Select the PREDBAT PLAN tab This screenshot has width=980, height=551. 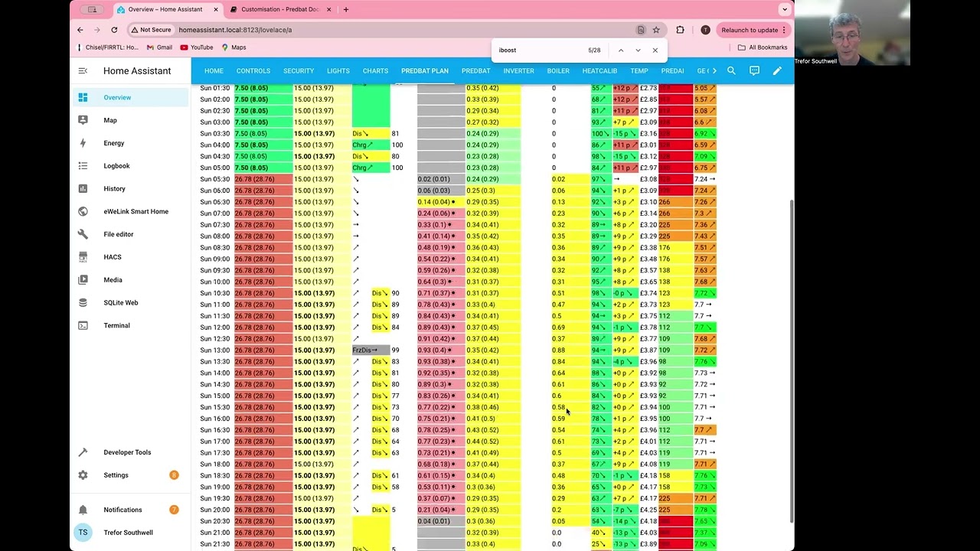(425, 71)
